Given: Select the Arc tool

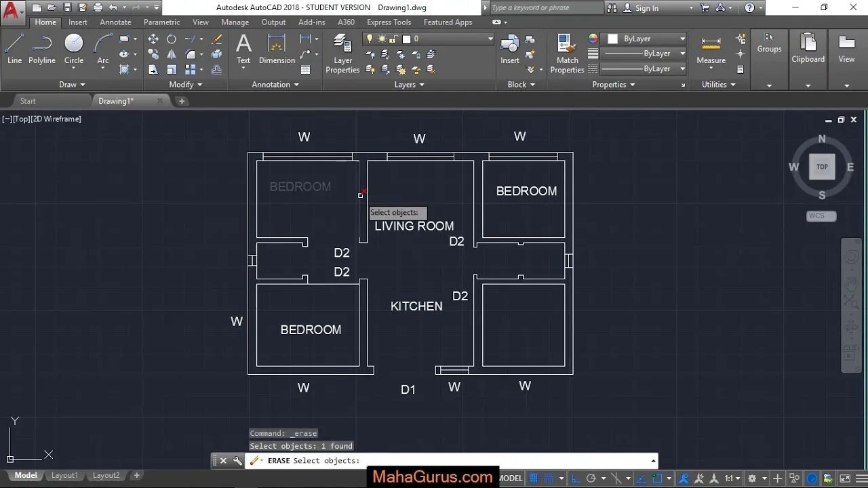Looking at the screenshot, I should (103, 49).
